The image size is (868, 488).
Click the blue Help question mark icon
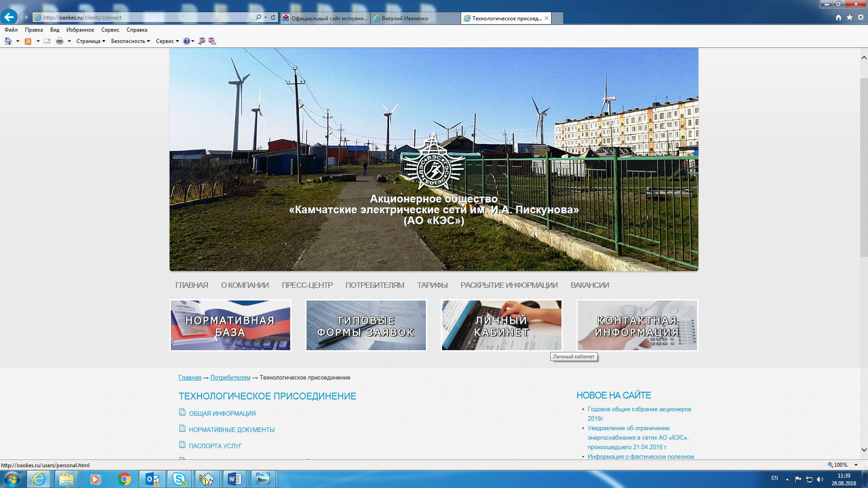coord(186,41)
